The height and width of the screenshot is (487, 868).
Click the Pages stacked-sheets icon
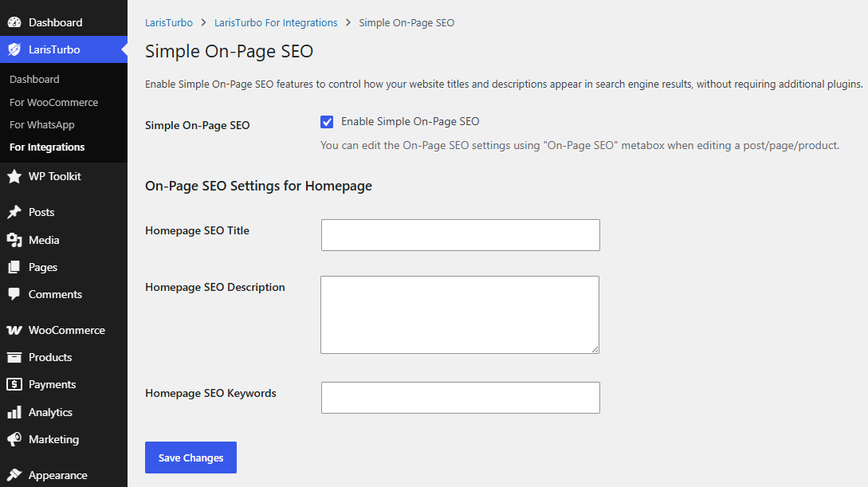pos(14,267)
